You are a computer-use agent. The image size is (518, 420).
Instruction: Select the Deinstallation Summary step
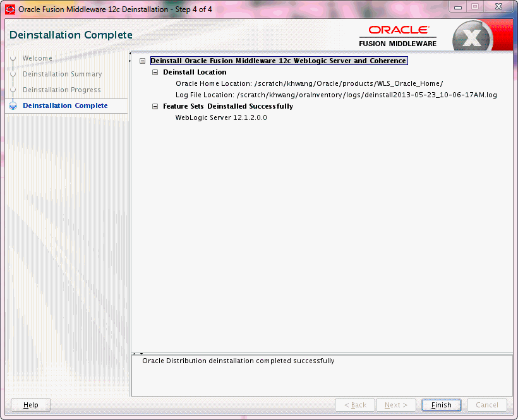point(62,74)
